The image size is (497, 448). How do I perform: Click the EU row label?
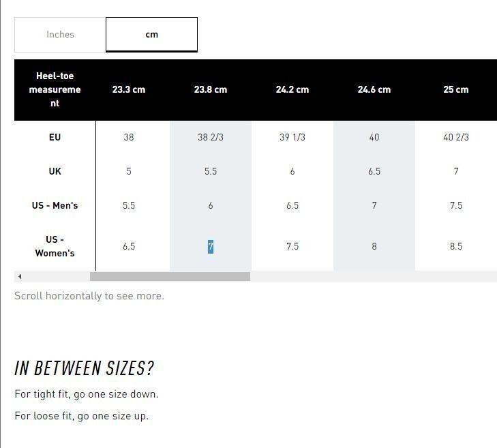55,137
